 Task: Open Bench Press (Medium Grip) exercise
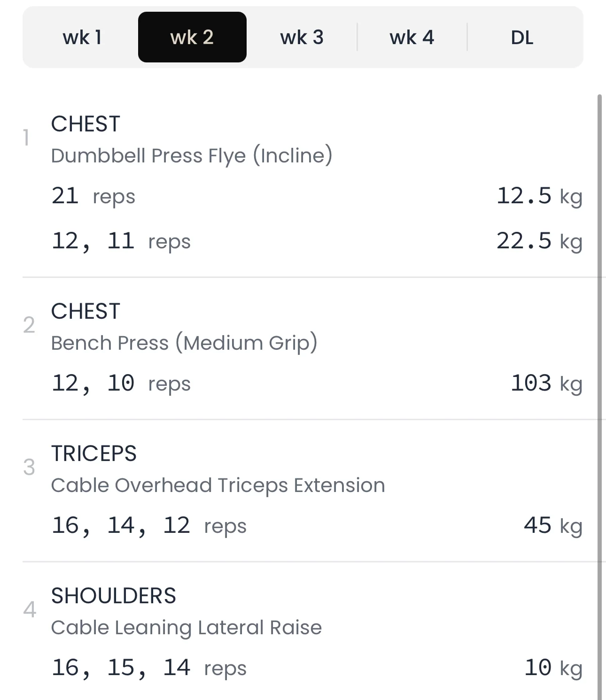point(184,343)
